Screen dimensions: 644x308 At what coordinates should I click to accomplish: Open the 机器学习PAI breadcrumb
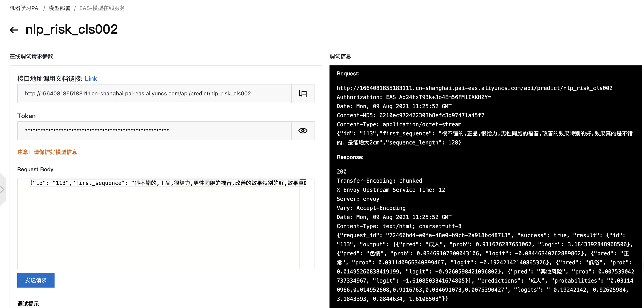[25, 8]
